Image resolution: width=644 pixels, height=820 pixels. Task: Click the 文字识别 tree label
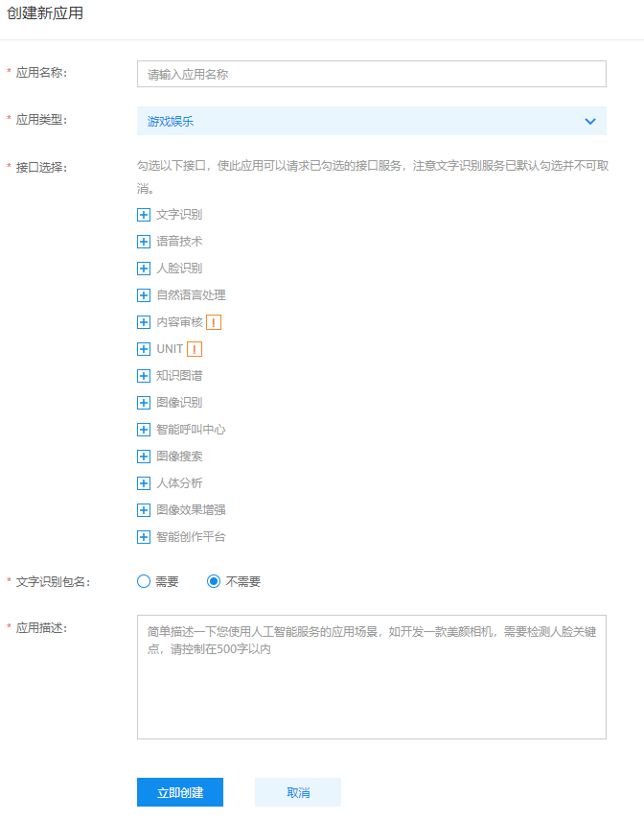[179, 215]
